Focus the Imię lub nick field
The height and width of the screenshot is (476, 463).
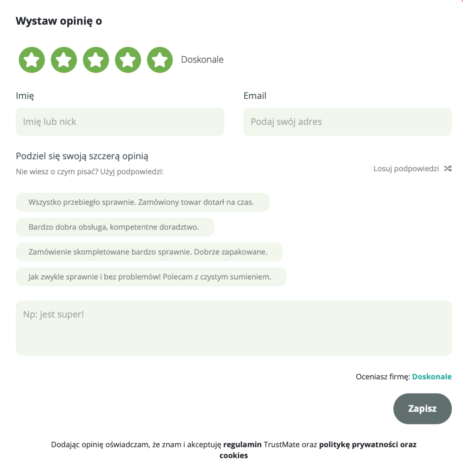(120, 122)
